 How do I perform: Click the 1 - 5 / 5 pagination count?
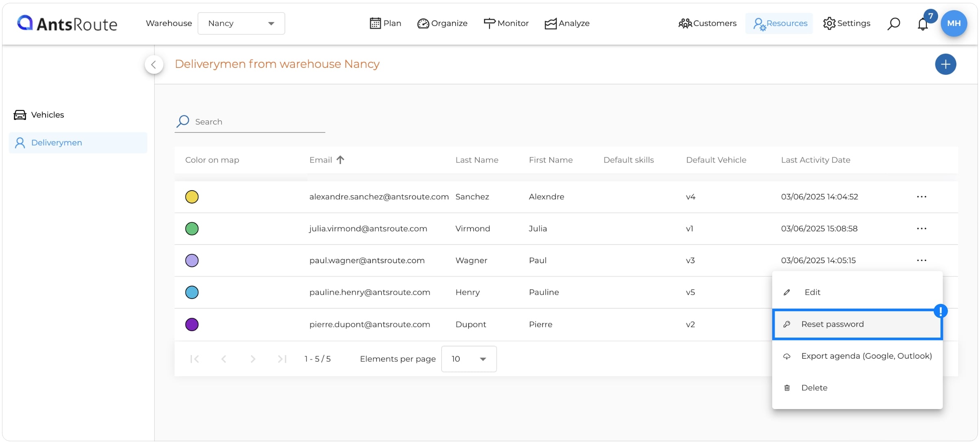[318, 359]
